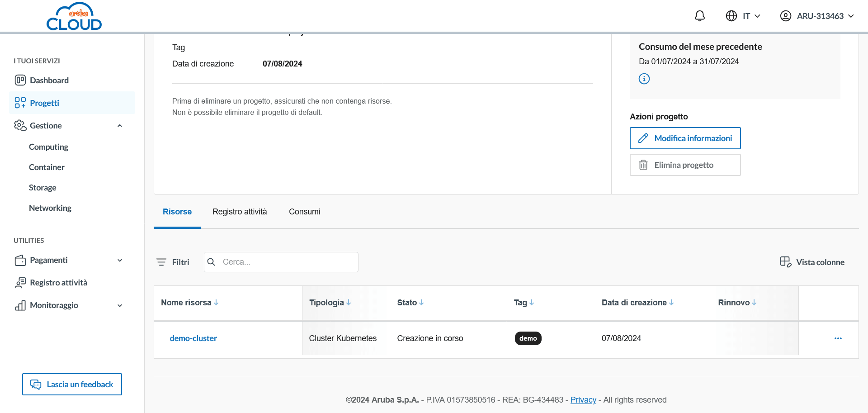Click the info icon under previous month consumption
Viewport: 868px width, 413px height.
tap(644, 79)
